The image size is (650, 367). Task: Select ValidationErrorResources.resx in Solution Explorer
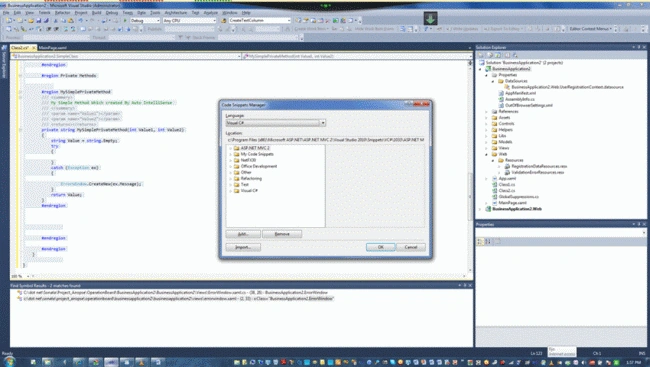pos(538,173)
